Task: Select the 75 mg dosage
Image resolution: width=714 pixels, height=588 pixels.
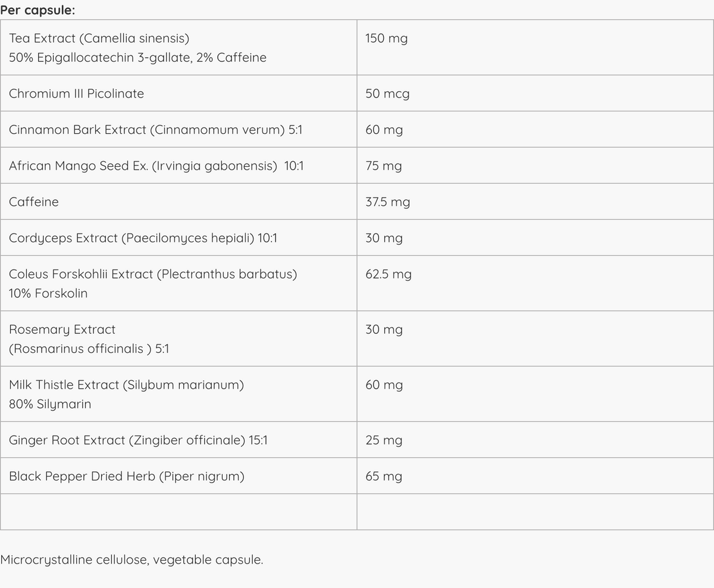Action: (384, 166)
